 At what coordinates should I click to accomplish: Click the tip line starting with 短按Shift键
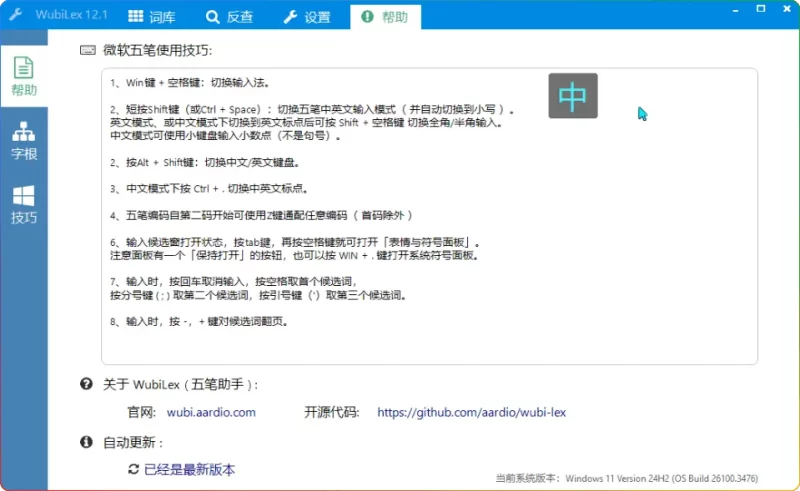[x=312, y=109]
